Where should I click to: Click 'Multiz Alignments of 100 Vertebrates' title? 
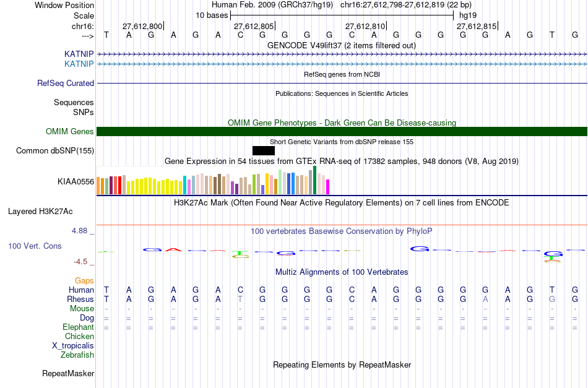point(342,272)
